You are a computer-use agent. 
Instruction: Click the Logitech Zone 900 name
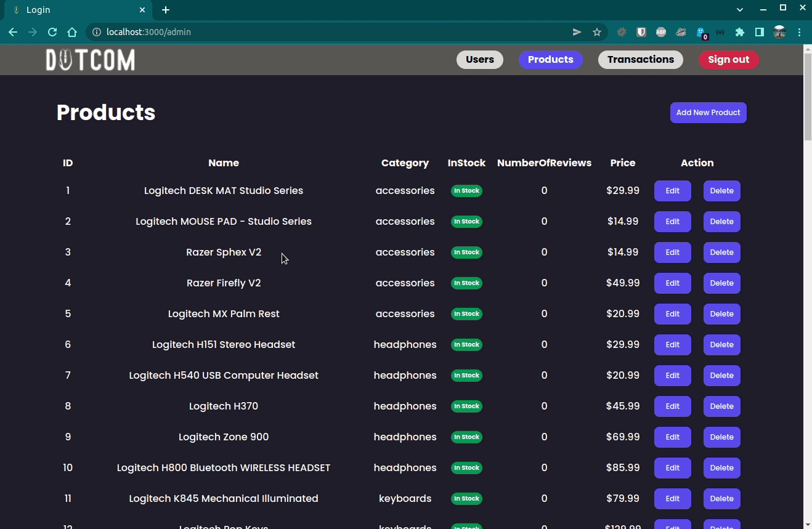point(224,437)
